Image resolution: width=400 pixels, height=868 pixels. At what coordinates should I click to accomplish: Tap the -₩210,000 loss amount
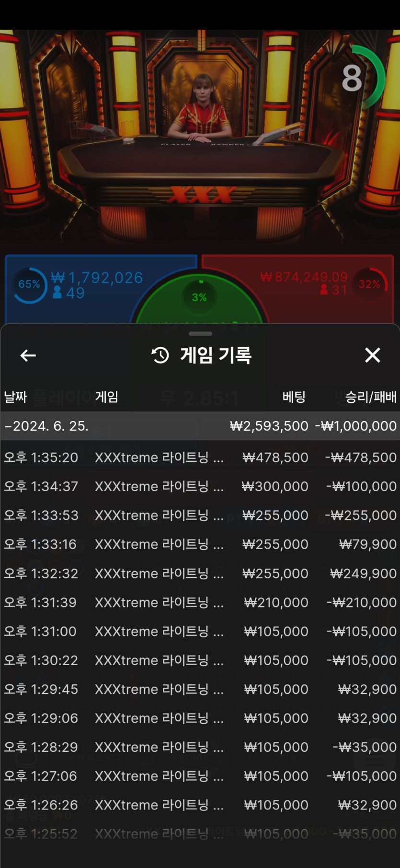point(362,602)
